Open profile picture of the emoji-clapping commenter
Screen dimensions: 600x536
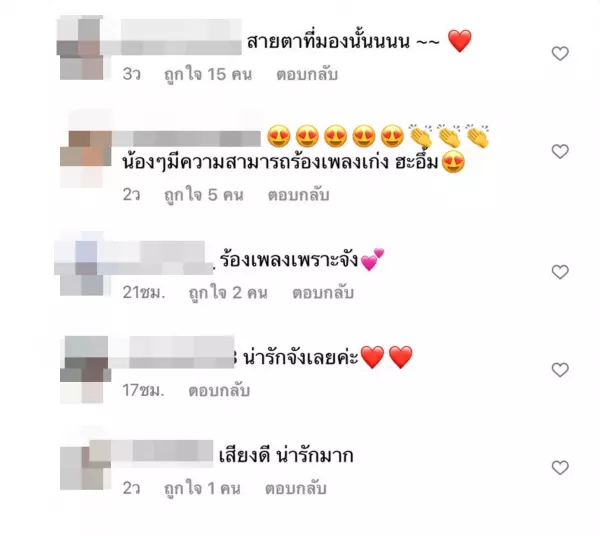pos(85,148)
